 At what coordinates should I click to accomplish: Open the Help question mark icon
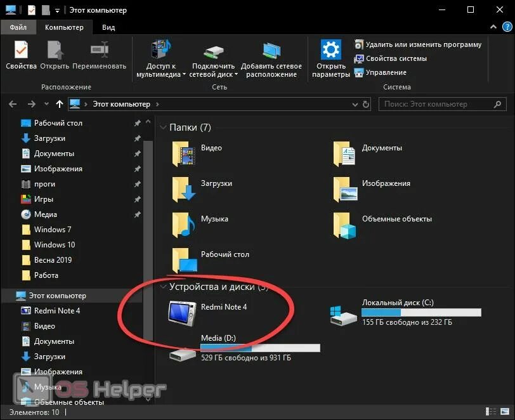[507, 27]
